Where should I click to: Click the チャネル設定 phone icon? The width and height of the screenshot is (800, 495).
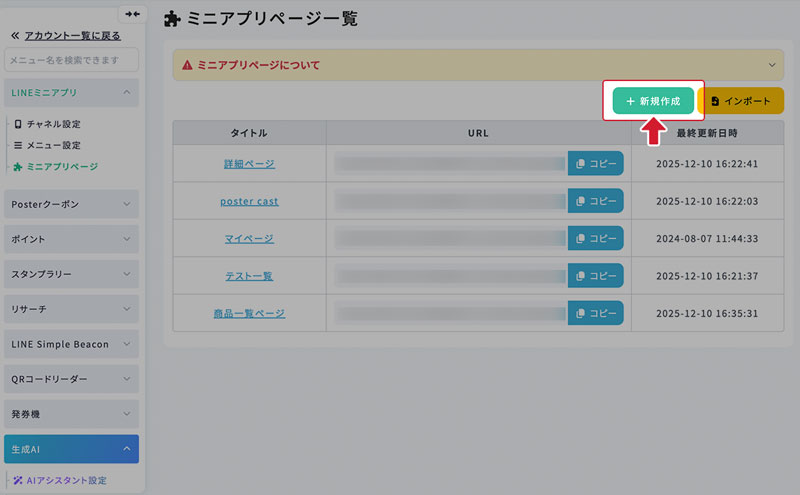[x=18, y=124]
